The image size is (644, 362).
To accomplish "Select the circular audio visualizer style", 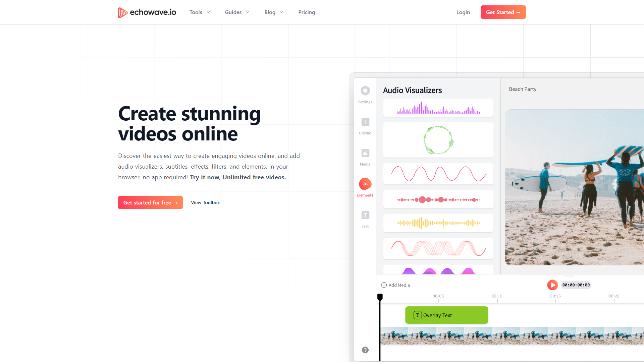I will [438, 140].
